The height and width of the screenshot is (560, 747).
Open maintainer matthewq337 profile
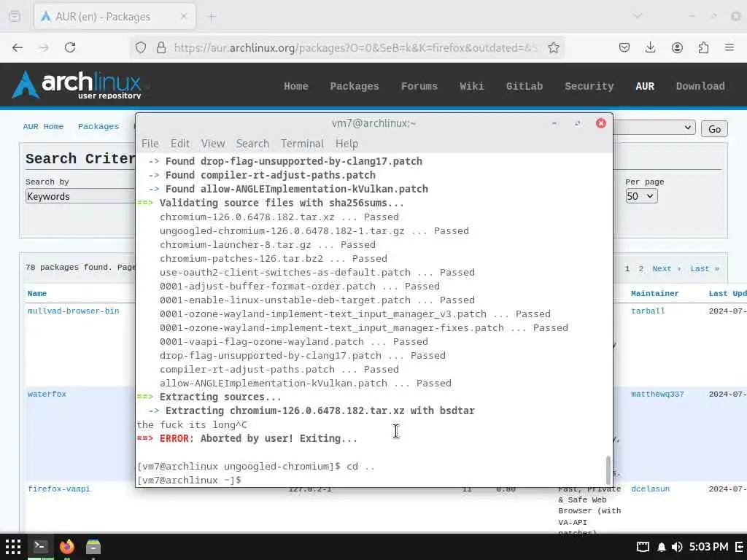pos(657,394)
